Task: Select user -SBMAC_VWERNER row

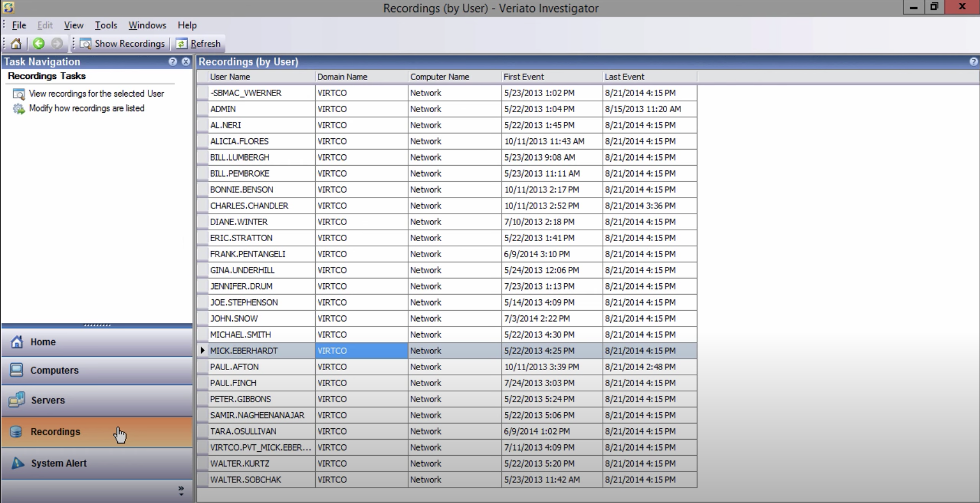Action: click(447, 93)
